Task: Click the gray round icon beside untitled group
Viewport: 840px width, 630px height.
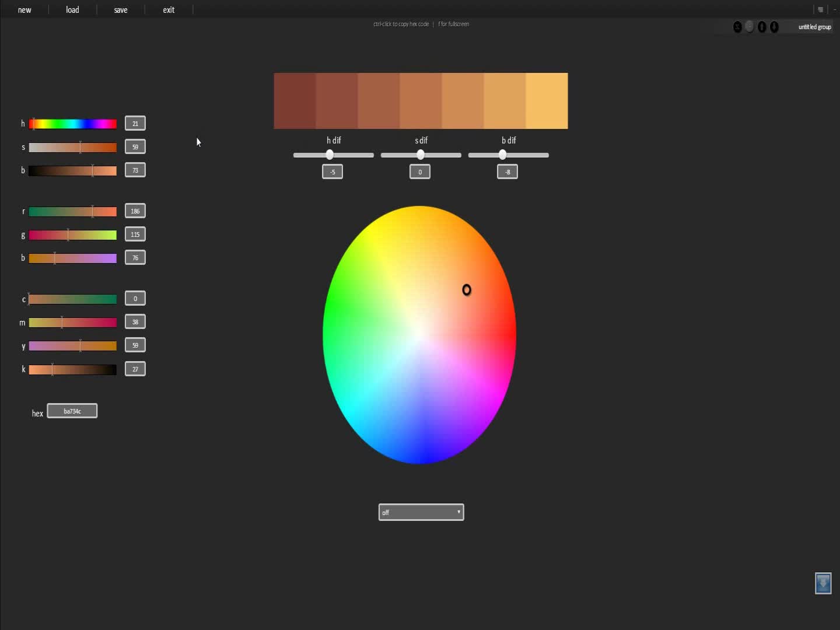Action: [x=750, y=27]
